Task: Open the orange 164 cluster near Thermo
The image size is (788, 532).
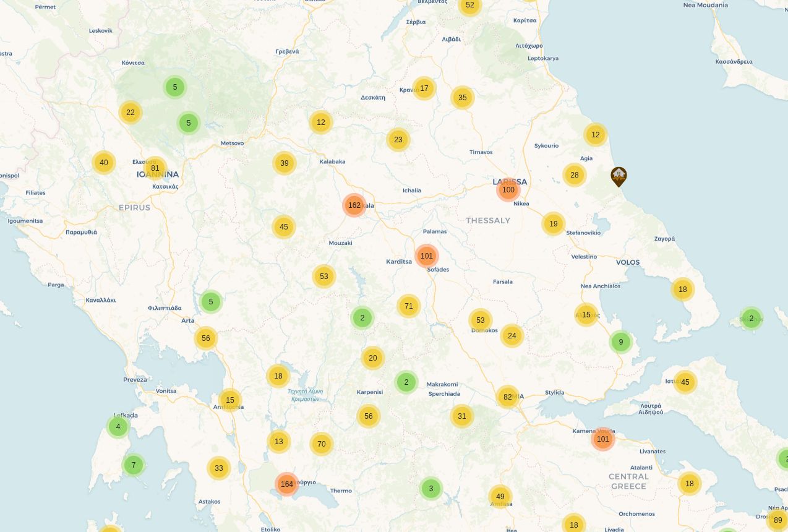Action: [287, 484]
